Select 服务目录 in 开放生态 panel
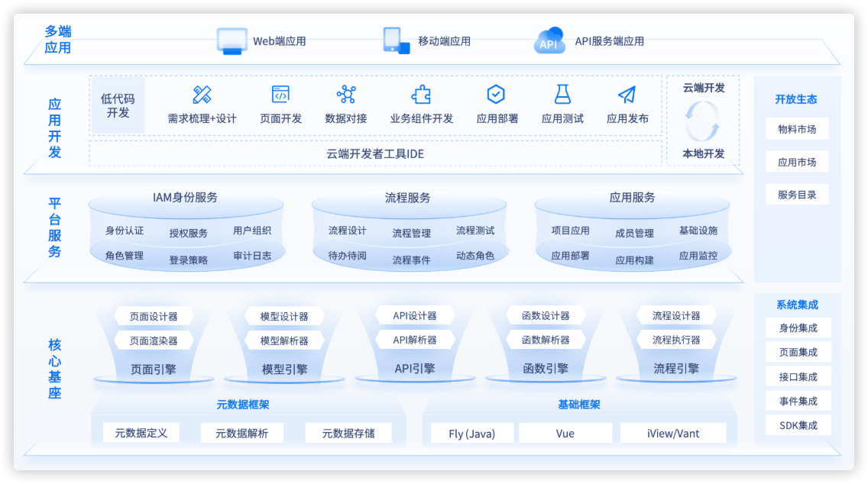This screenshot has width=868, height=484. [797, 195]
